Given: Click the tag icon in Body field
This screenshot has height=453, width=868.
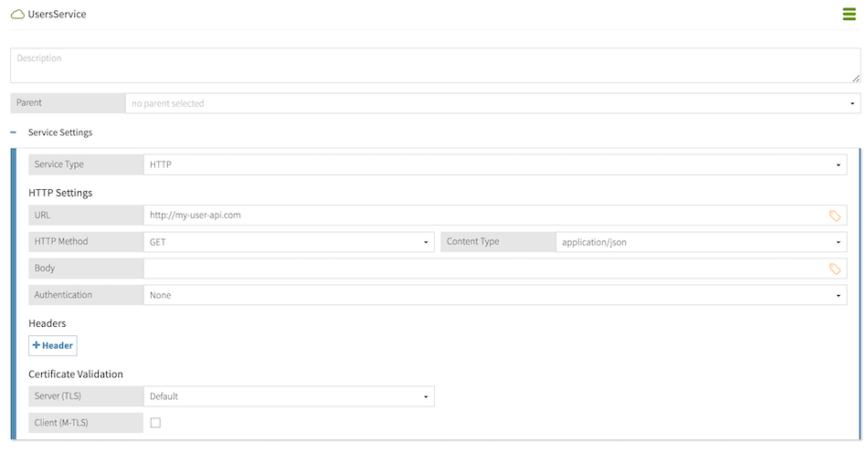Looking at the screenshot, I should (834, 269).
